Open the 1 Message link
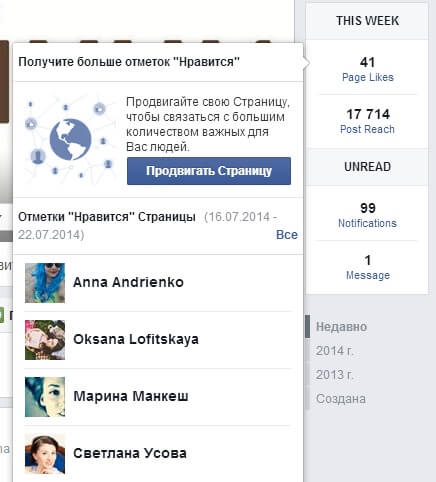This screenshot has height=482, width=436. click(367, 267)
